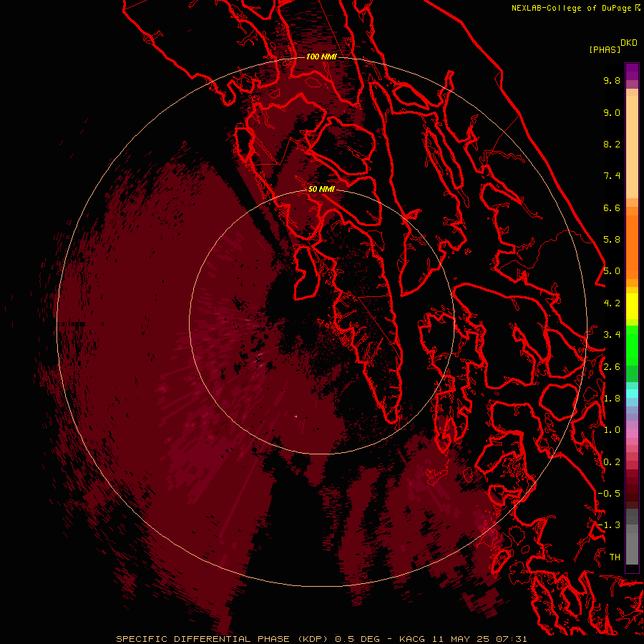
Task: Click the 11 MAY 25 07:31 timestamp
Action: click(x=479, y=639)
